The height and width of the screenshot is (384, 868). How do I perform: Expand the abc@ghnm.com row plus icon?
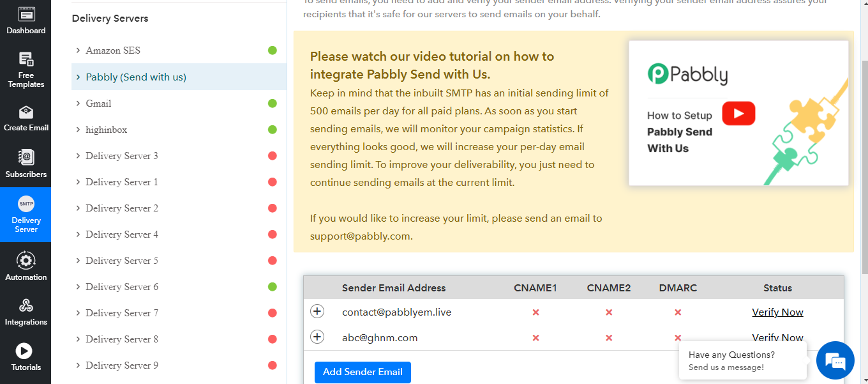pyautogui.click(x=317, y=337)
